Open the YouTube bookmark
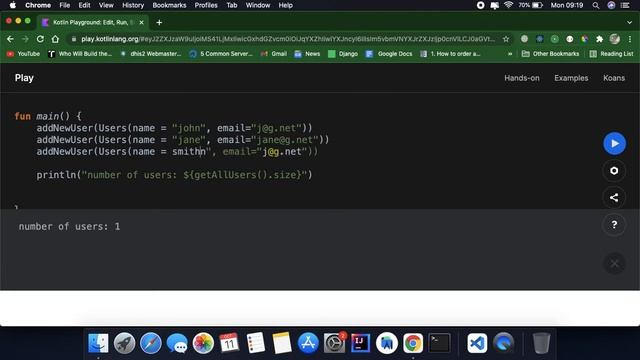Viewport: 640px width, 360px height. click(x=23, y=54)
